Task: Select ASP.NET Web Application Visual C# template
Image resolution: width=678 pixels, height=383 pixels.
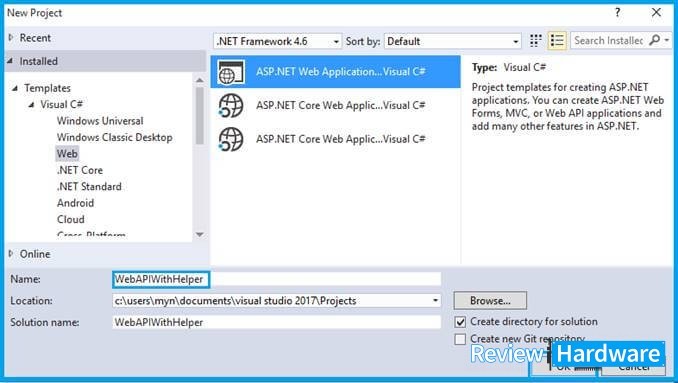Action: 336,72
